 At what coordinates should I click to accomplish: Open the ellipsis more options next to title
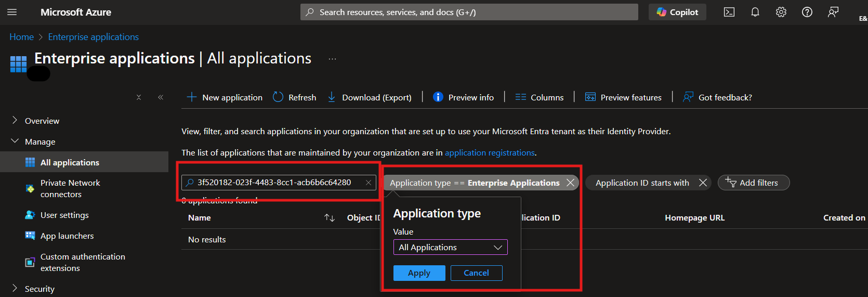(332, 59)
